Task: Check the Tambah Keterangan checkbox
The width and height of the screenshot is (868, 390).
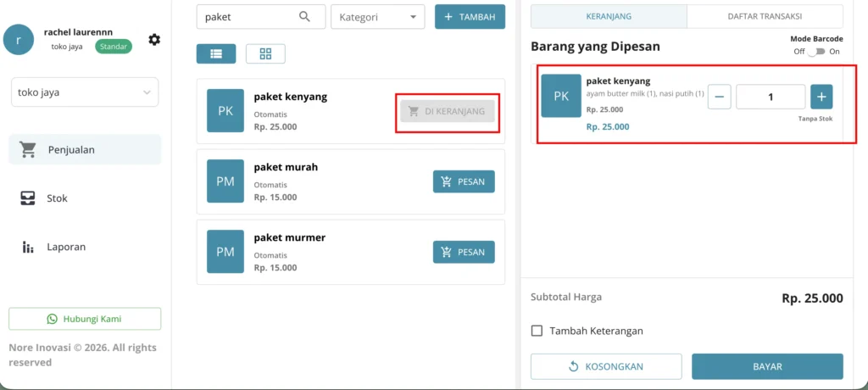Action: coord(537,331)
